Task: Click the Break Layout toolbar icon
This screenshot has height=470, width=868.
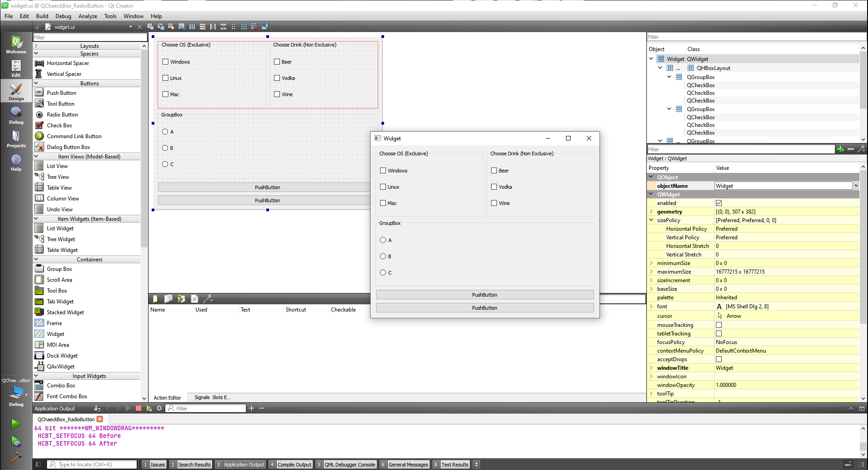Action: coord(255,27)
